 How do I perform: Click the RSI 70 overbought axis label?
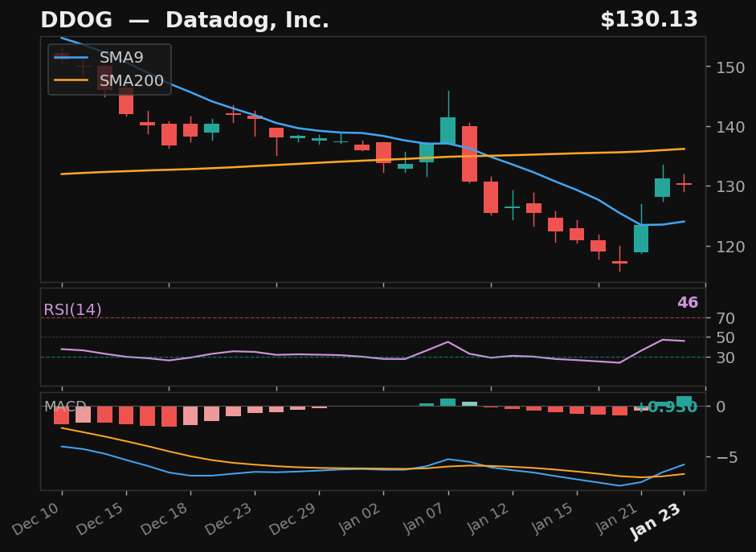[x=725, y=318]
